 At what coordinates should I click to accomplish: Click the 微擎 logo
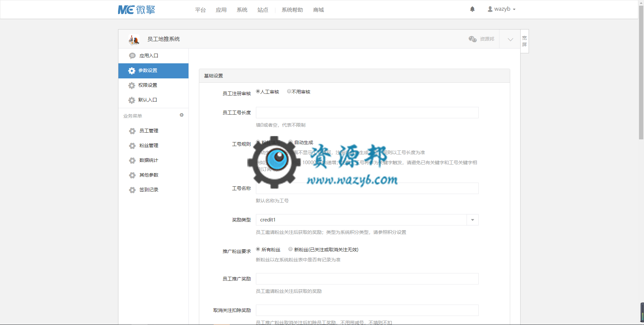coord(137,10)
